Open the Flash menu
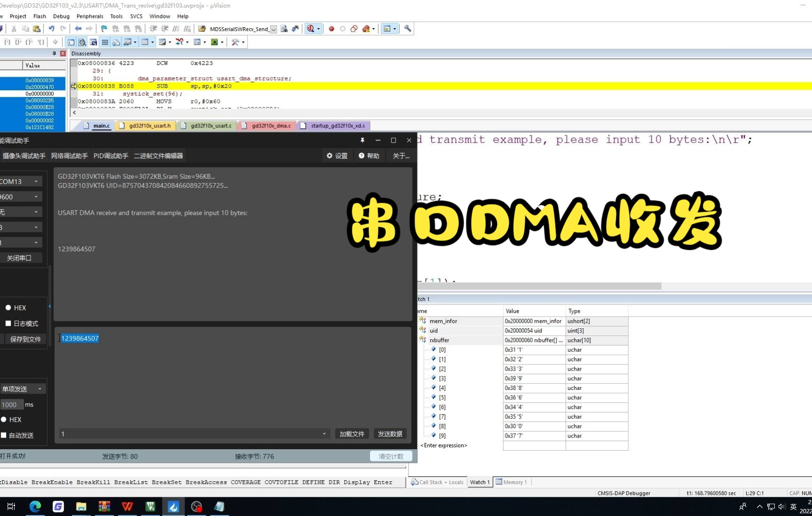This screenshot has height=516, width=812. coord(40,16)
